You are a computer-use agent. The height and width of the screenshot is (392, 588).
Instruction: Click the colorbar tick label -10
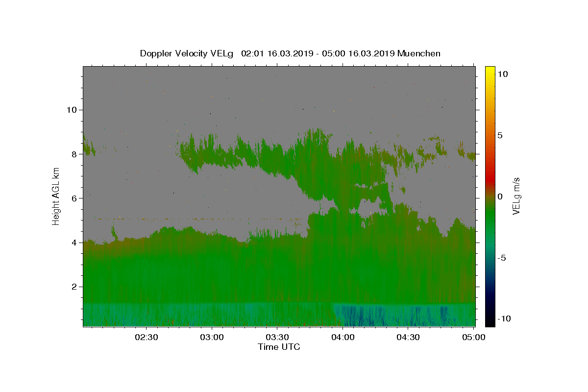pos(504,318)
